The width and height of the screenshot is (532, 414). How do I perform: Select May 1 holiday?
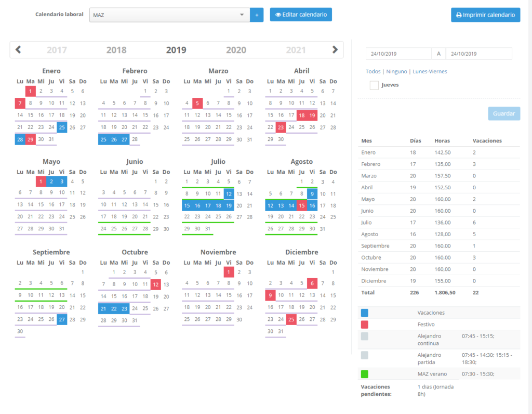point(41,182)
